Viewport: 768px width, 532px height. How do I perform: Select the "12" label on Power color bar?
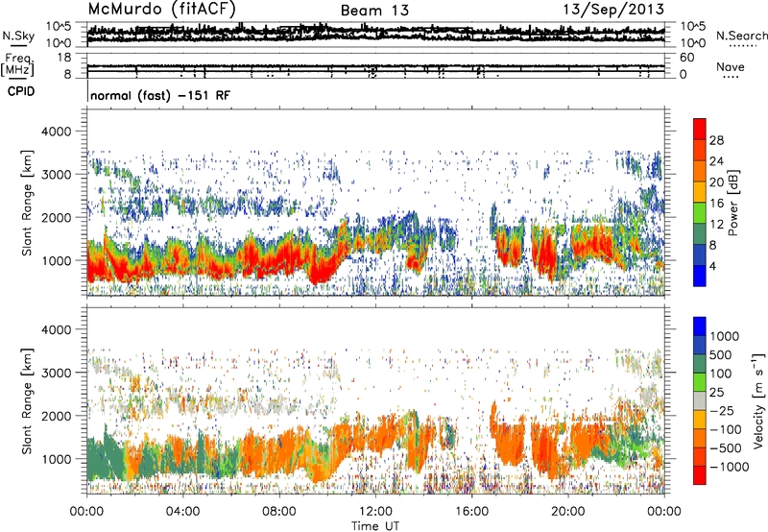(716, 225)
